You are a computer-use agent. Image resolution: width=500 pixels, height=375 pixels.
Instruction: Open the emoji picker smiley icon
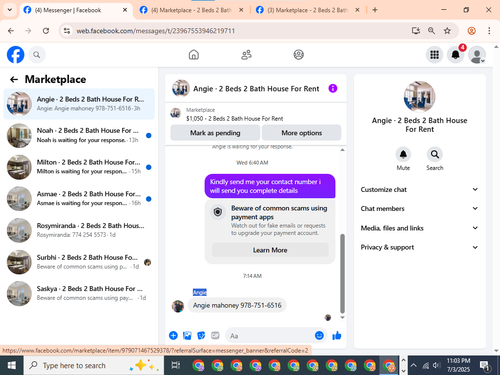(x=319, y=335)
